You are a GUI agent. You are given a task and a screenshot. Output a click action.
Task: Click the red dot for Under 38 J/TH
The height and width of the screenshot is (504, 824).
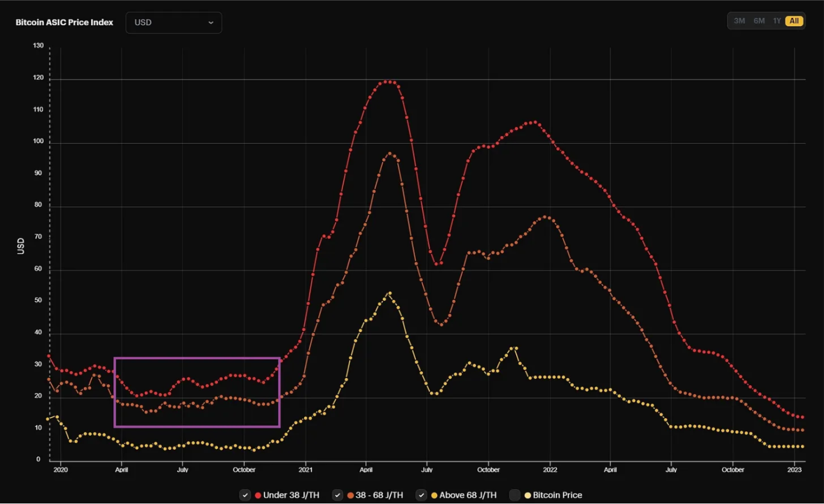258,495
